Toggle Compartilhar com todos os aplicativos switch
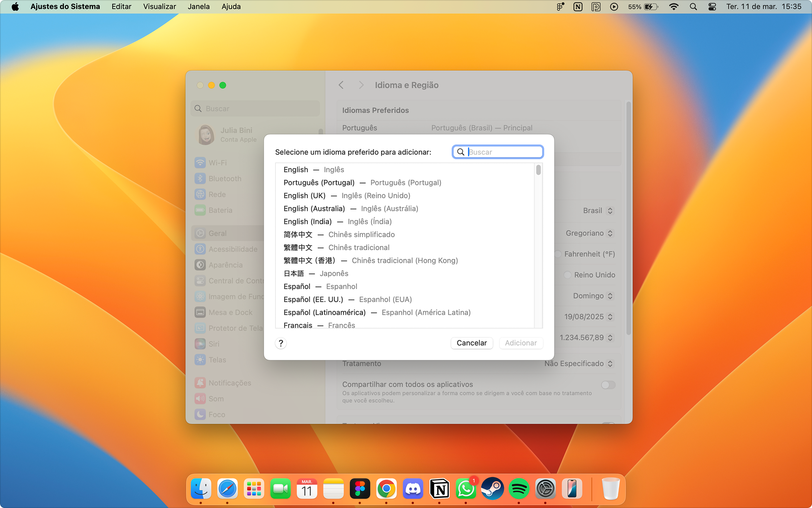 tap(608, 385)
